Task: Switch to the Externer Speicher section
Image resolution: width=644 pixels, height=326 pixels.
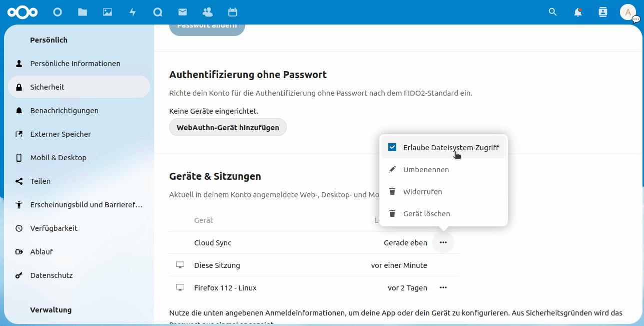Action: coord(61,134)
